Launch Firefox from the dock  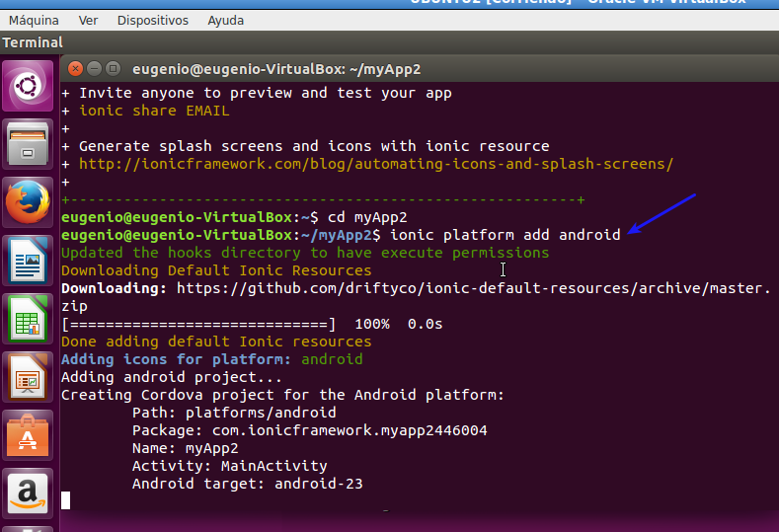pos(28,202)
